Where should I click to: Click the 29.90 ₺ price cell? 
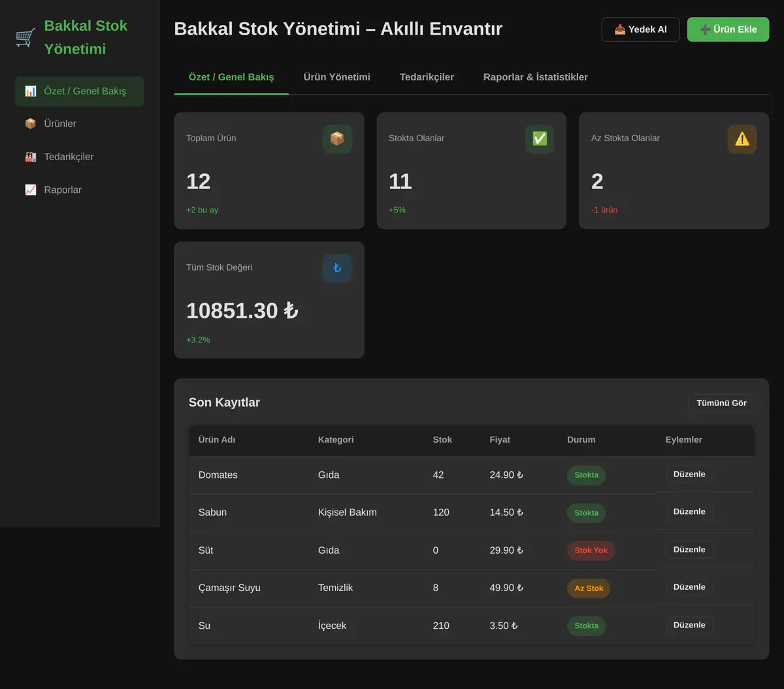tap(506, 550)
